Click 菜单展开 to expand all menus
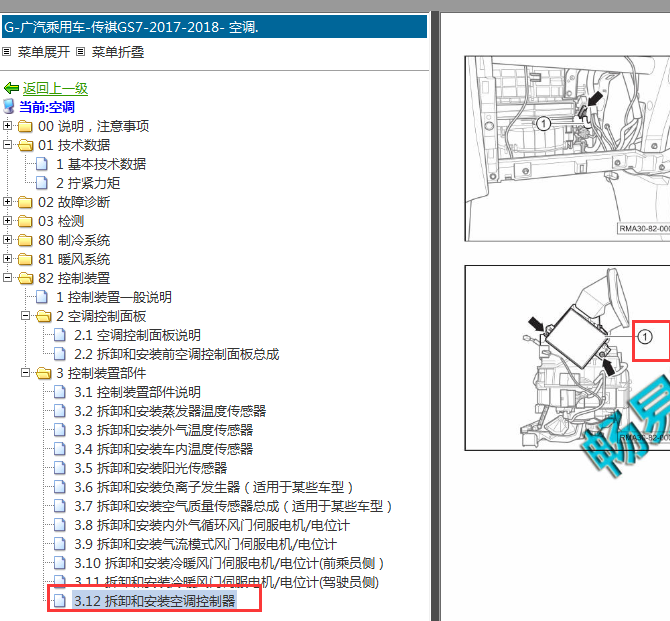The height and width of the screenshot is (621, 670). pos(44,52)
